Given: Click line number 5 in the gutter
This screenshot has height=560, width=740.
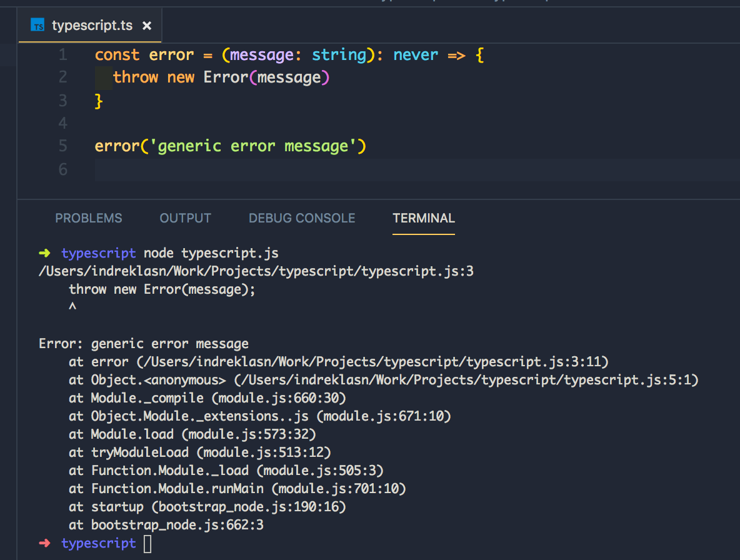Looking at the screenshot, I should (63, 146).
